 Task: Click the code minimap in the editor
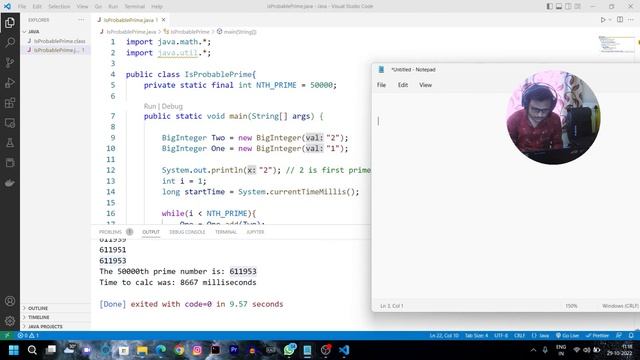616,44
